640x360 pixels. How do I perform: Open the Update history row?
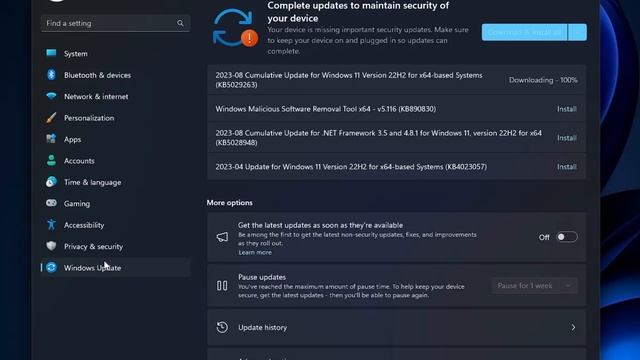tap(396, 327)
